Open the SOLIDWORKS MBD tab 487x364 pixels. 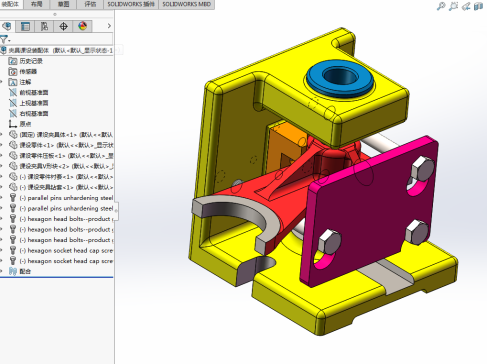click(x=187, y=4)
